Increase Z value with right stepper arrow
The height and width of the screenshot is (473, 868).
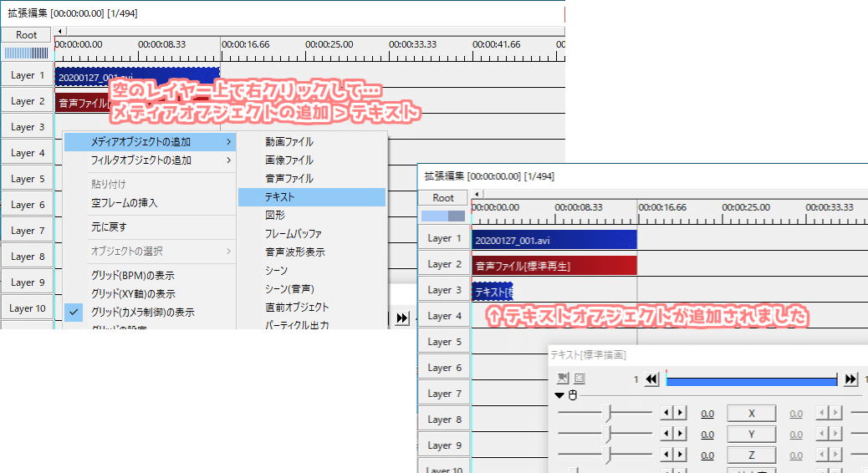coord(681,455)
